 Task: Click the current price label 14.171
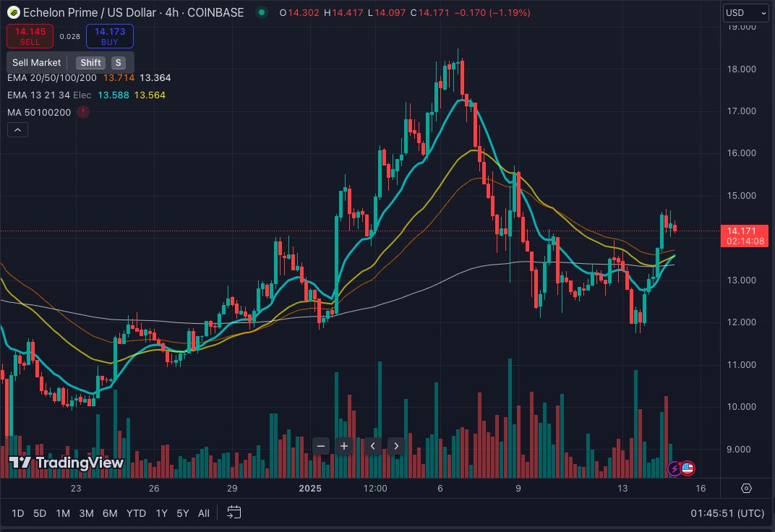[x=745, y=236]
